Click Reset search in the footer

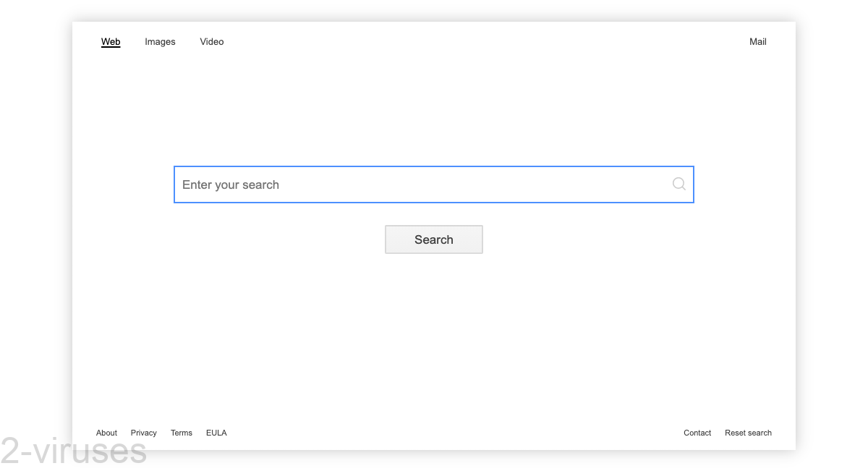tap(748, 433)
